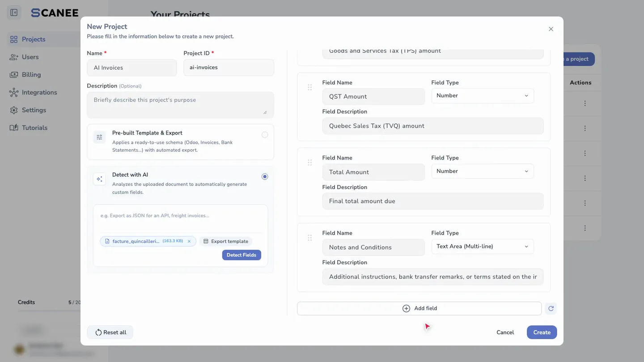The width and height of the screenshot is (644, 362).
Task: Select the Pre-built Template & Export radio
Action: (x=265, y=135)
